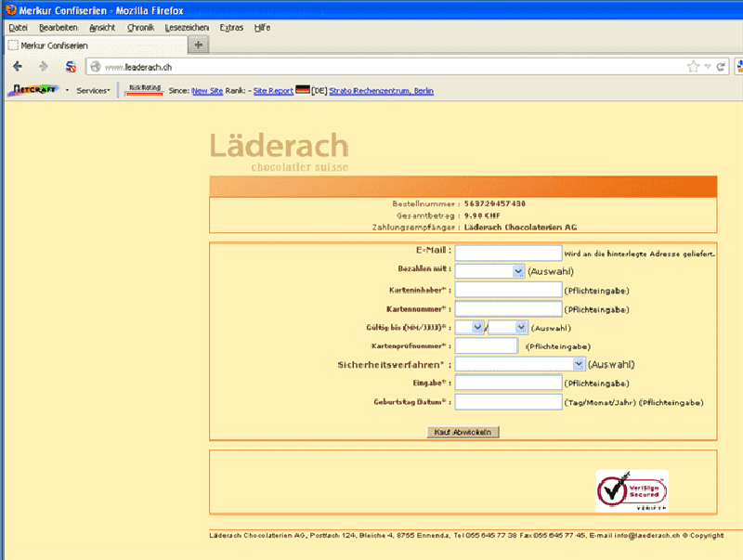Click the Gesamtbetrag label
The width and height of the screenshot is (743, 560).
(428, 215)
